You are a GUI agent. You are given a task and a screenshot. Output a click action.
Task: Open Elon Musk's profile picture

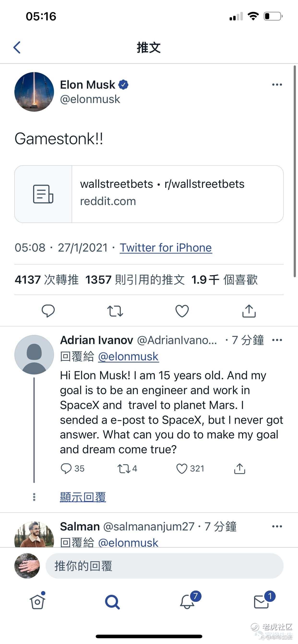click(x=34, y=92)
